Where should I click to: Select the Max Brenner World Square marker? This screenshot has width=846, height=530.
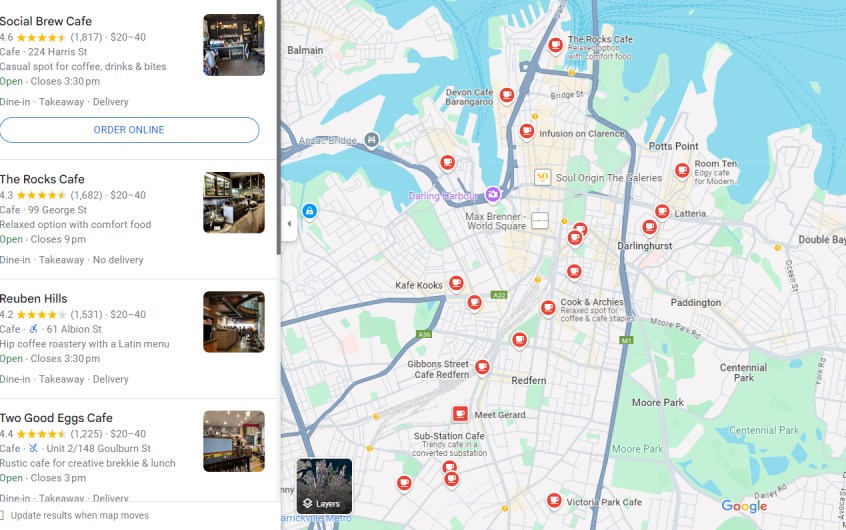(x=540, y=220)
